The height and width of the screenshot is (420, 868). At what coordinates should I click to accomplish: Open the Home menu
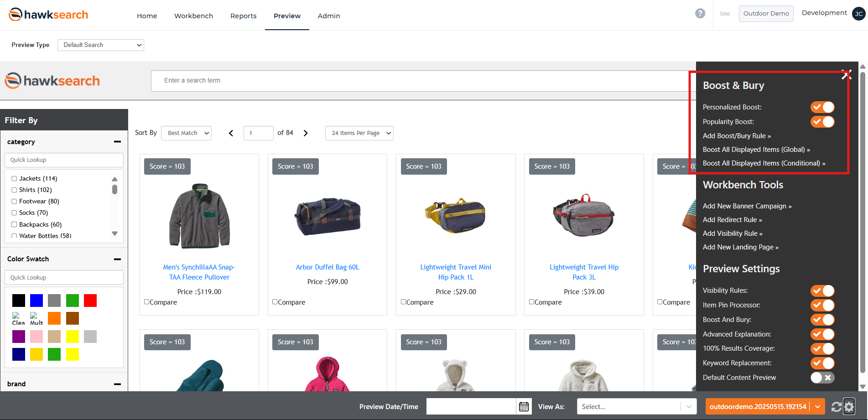coord(147,16)
